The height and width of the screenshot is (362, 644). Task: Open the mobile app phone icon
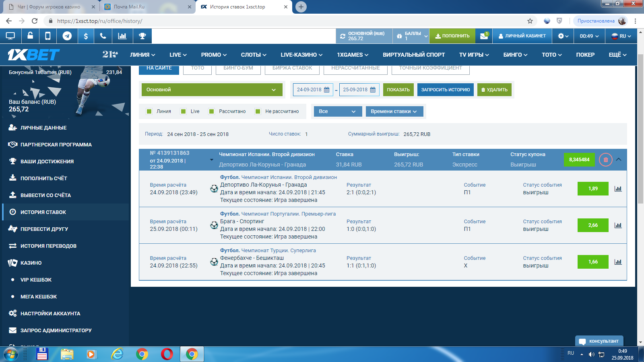(x=48, y=36)
